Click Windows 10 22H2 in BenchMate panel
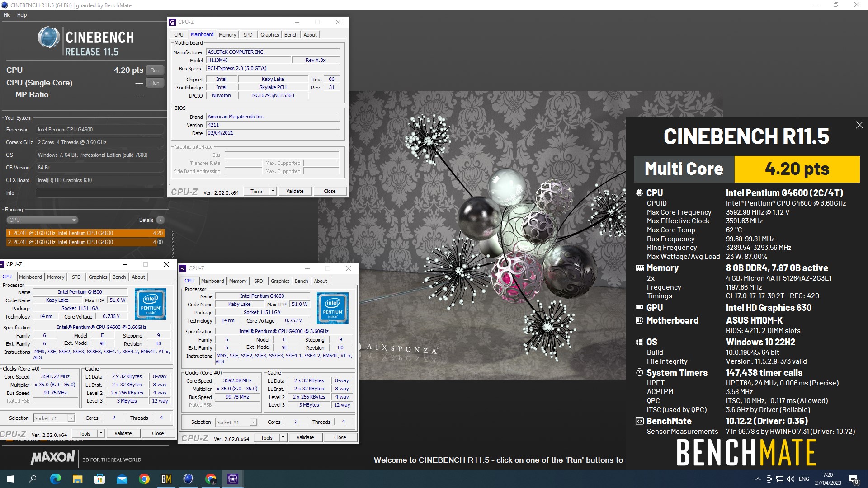Viewport: 868px width, 488px height. [760, 342]
